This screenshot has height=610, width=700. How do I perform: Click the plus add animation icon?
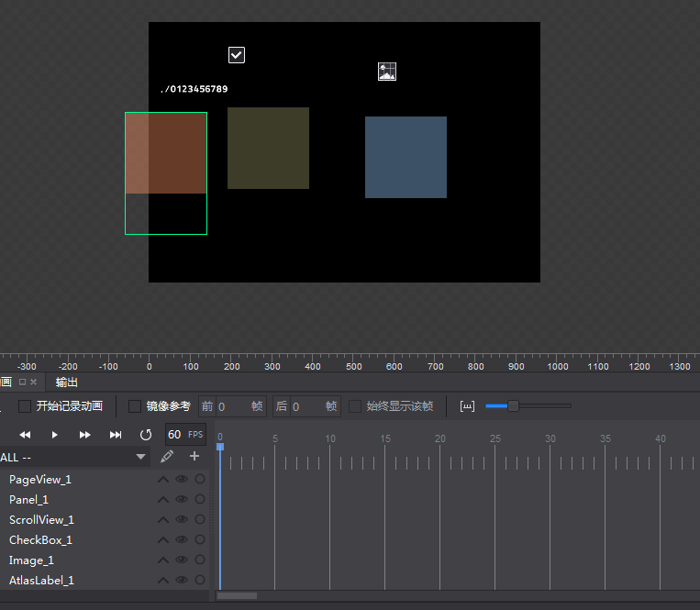194,456
